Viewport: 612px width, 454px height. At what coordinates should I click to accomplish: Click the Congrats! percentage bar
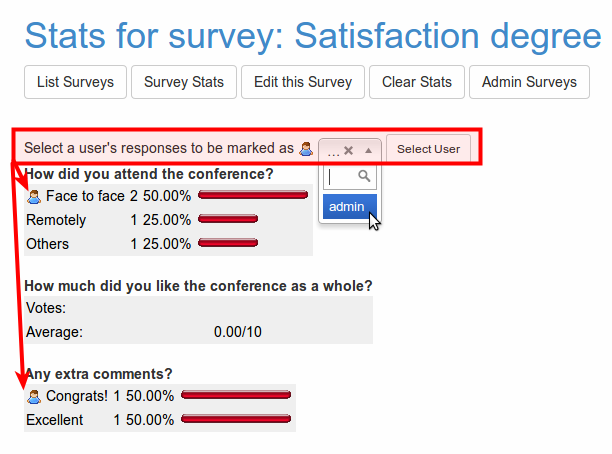point(236,395)
